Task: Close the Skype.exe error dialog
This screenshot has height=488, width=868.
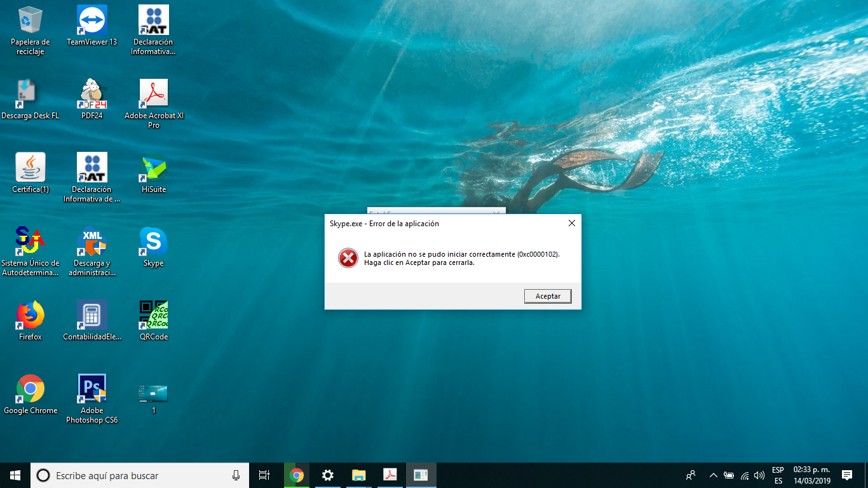Action: click(571, 223)
